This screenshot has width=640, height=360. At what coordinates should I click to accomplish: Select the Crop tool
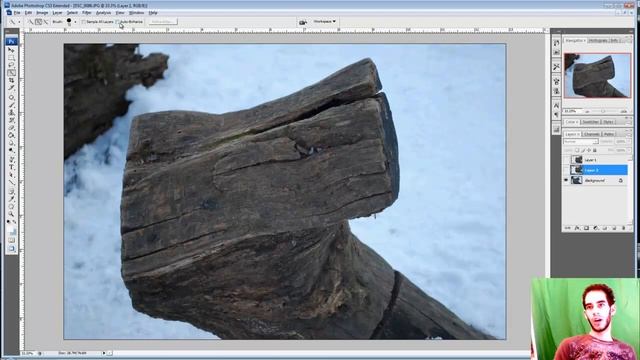pyautogui.click(x=11, y=80)
